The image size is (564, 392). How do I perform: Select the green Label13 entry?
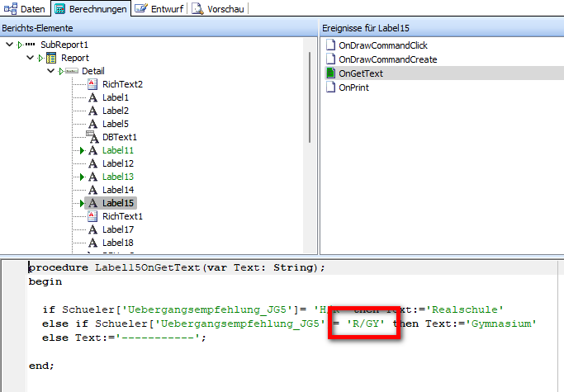118,177
